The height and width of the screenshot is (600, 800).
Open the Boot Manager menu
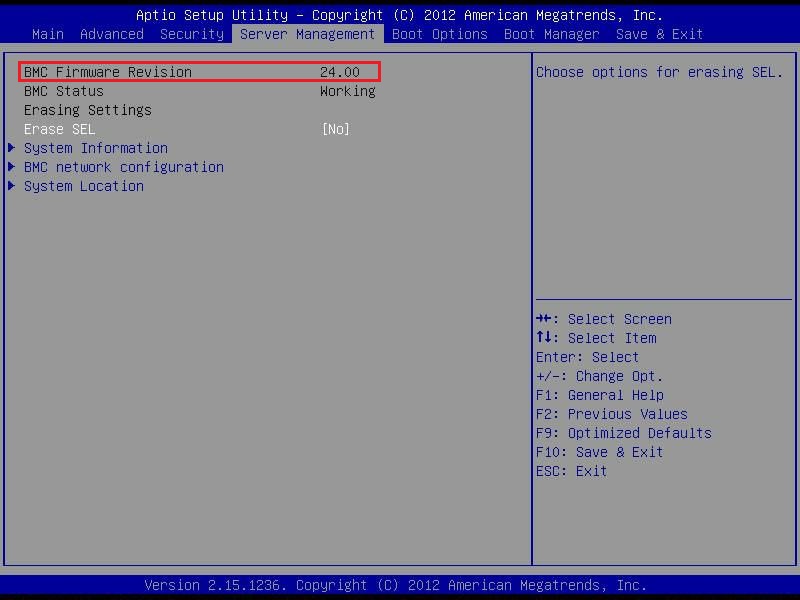(x=550, y=33)
